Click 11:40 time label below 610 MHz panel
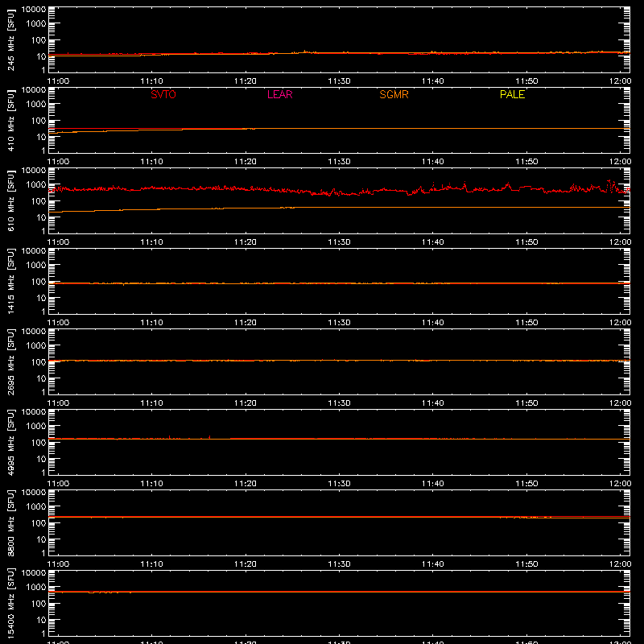The width and height of the screenshot is (644, 644). [x=432, y=242]
